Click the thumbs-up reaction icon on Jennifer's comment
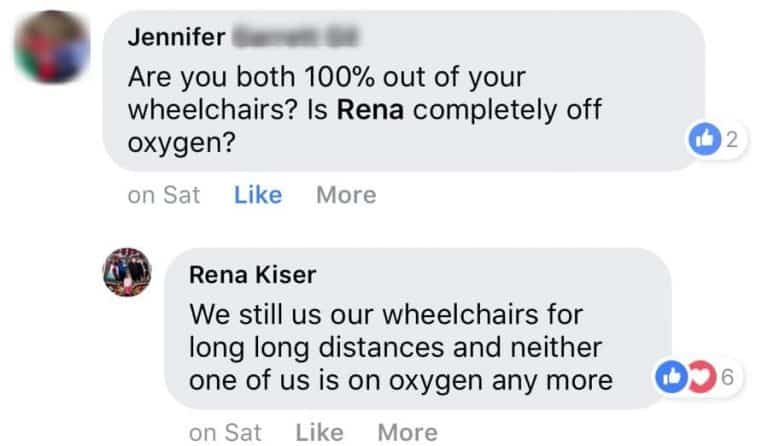Screen dimensions: 768x446 pyautogui.click(x=705, y=142)
